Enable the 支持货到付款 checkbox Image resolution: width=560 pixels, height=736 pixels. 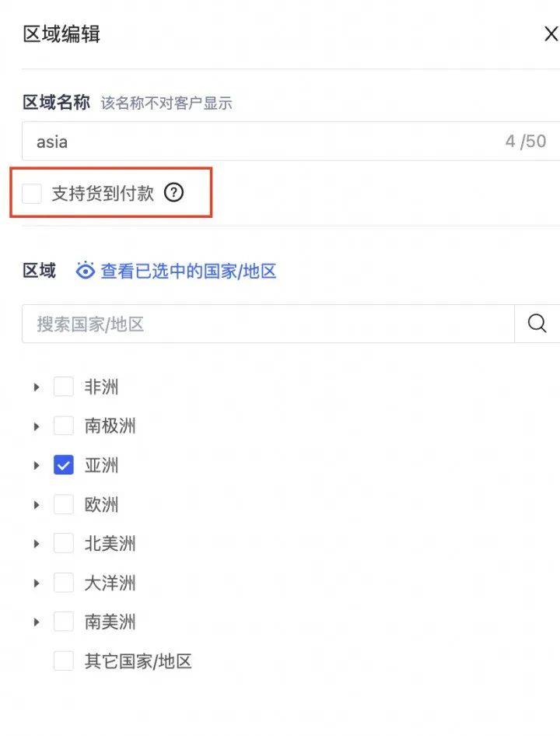click(x=32, y=193)
